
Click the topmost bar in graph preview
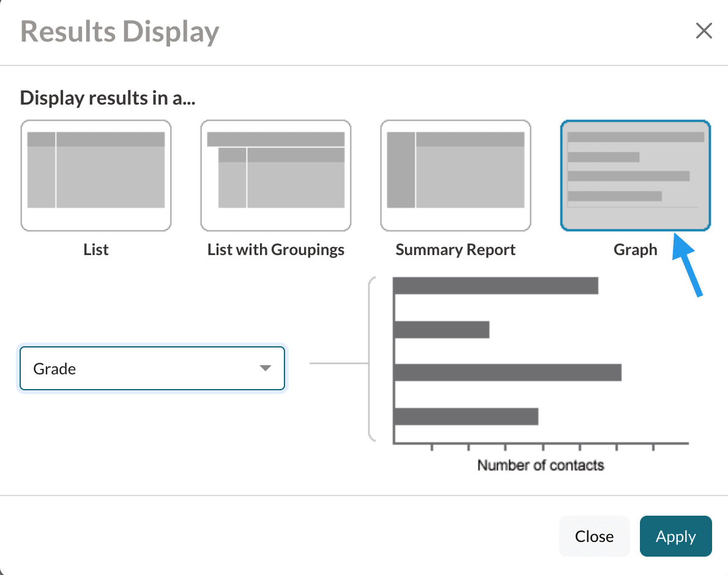click(x=496, y=286)
